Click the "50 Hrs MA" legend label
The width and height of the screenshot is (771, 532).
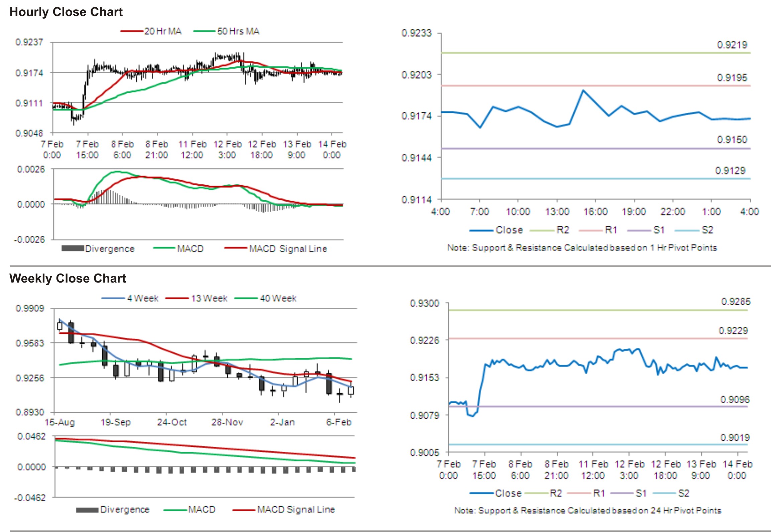pyautogui.click(x=238, y=31)
